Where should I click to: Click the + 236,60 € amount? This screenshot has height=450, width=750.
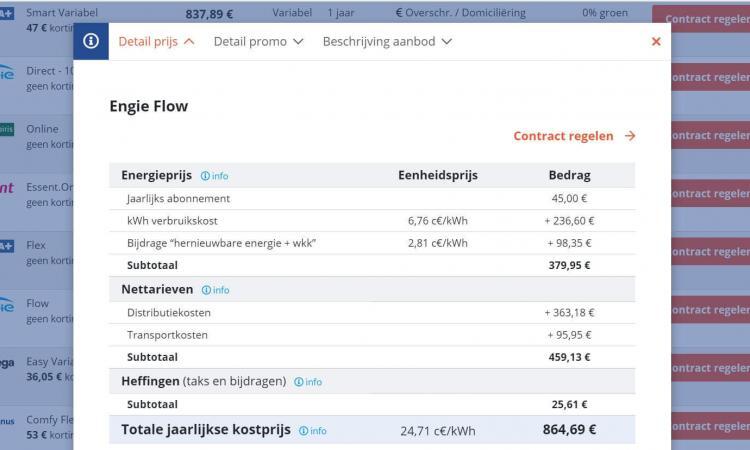click(x=569, y=221)
